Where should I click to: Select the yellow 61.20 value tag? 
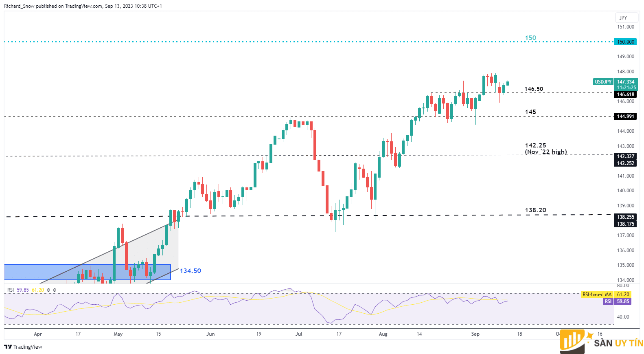click(623, 295)
